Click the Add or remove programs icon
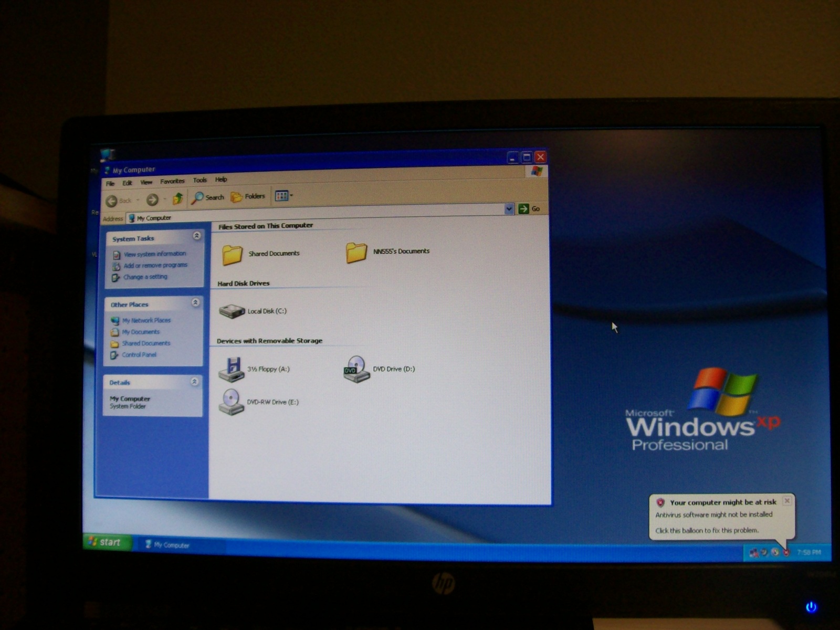This screenshot has width=840, height=630. (116, 266)
